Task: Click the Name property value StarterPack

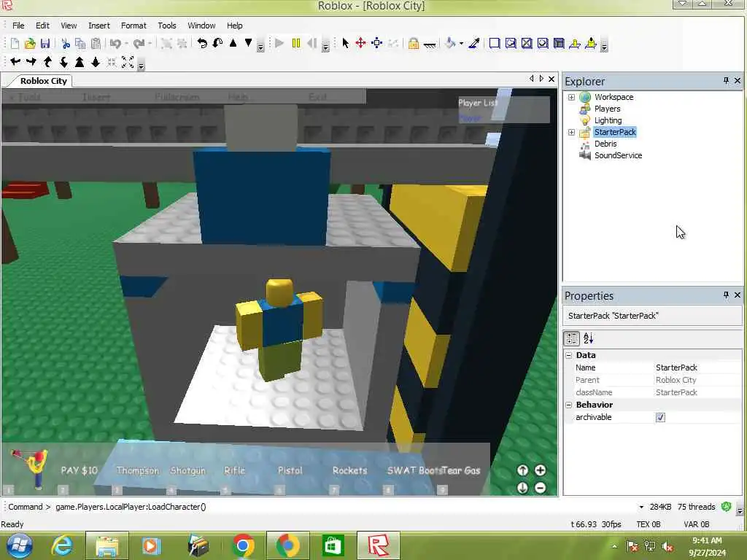Action: tap(676, 367)
